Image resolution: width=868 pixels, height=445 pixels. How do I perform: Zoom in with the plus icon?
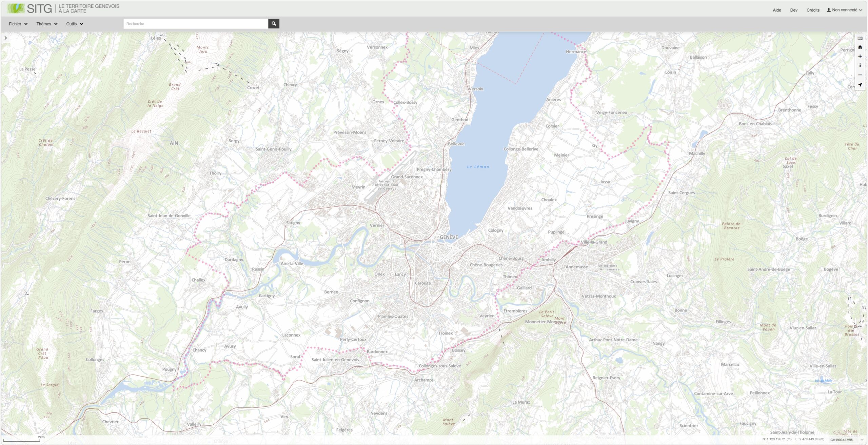coord(860,56)
